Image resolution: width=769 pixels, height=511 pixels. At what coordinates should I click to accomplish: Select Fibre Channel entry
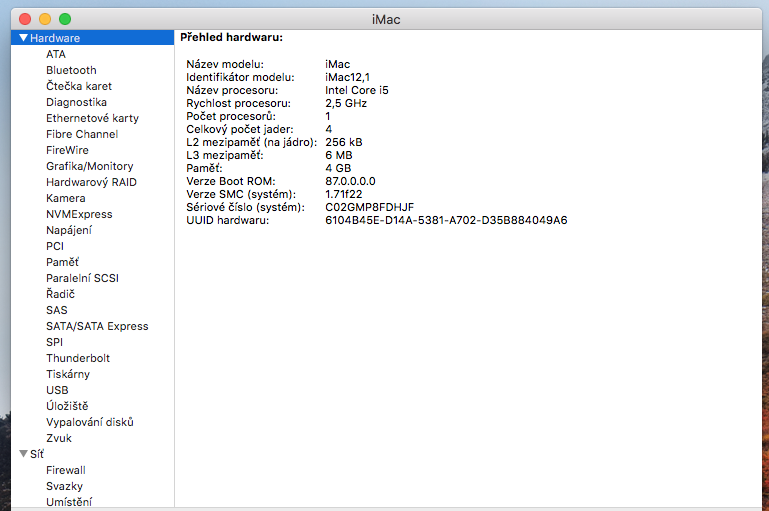[82, 134]
